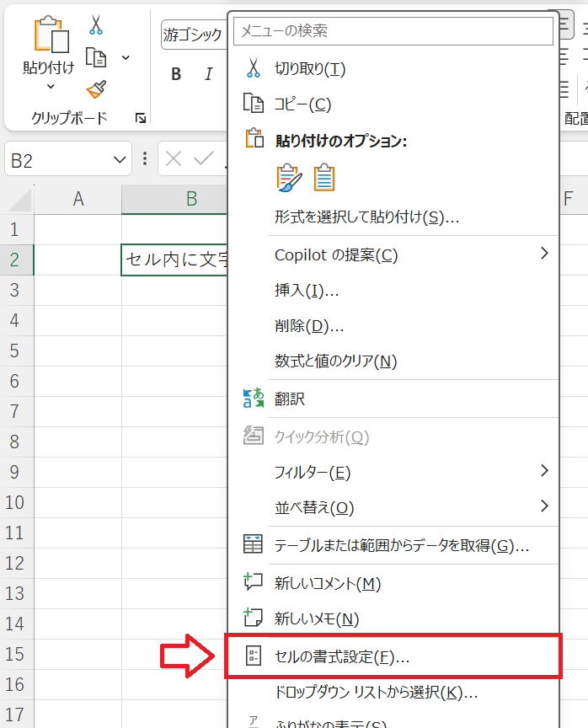Toggle Bold formatting
This screenshot has height=728, width=588.
point(176,74)
